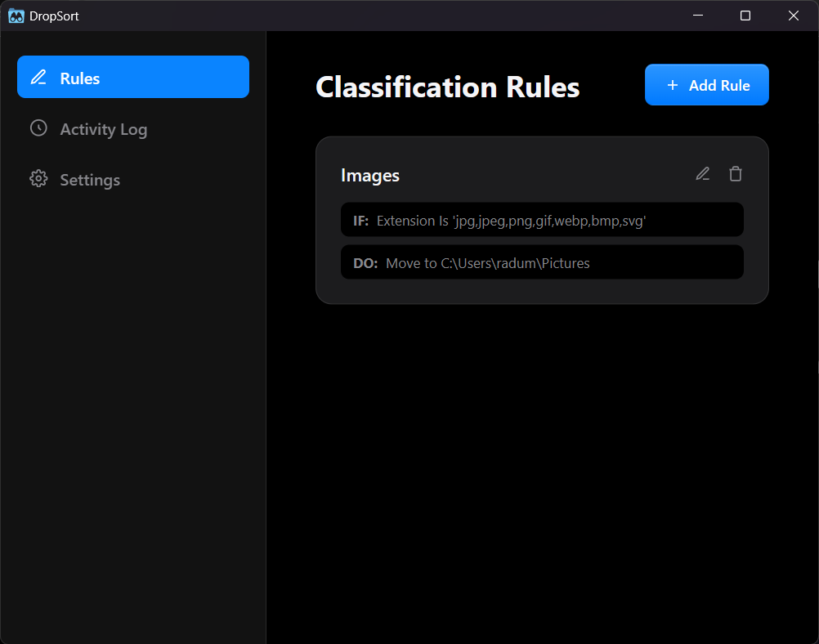Minimize the DropSort window
The image size is (819, 644).
tap(698, 16)
